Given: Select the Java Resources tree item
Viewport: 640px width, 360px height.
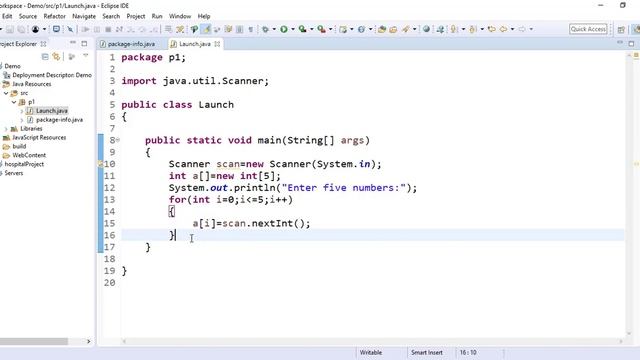Looking at the screenshot, I should click(x=31, y=84).
